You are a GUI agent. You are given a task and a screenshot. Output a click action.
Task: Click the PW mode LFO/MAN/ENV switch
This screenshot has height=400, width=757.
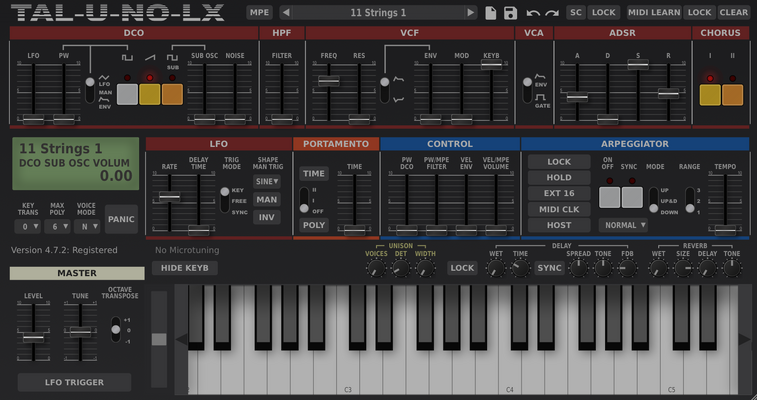point(90,90)
